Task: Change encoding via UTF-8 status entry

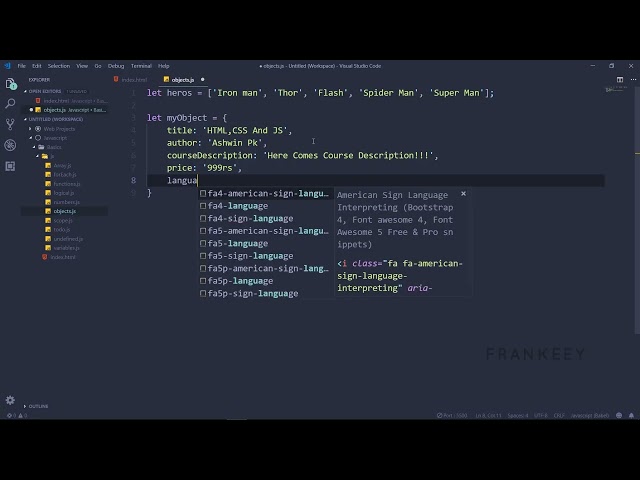Action: [x=541, y=416]
